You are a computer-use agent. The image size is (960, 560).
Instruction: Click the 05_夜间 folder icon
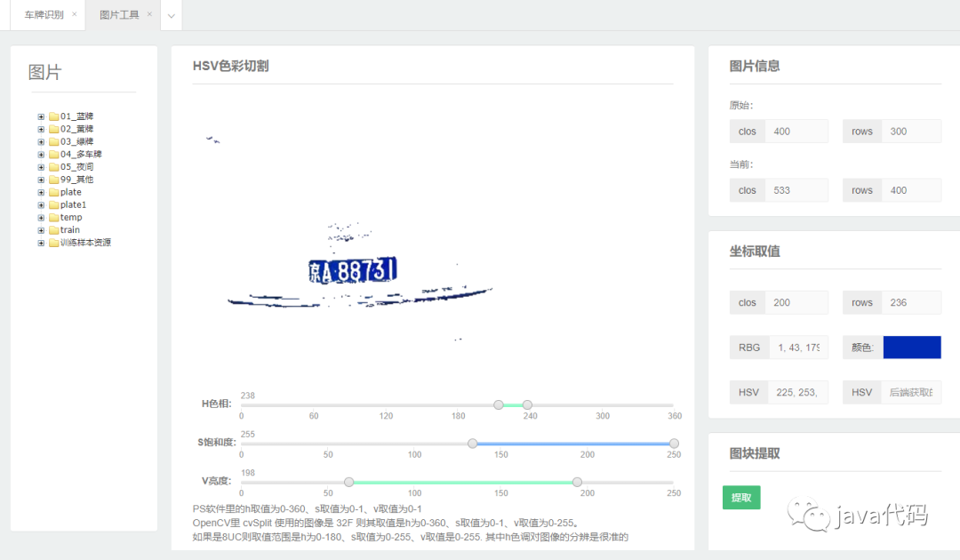pos(54,167)
